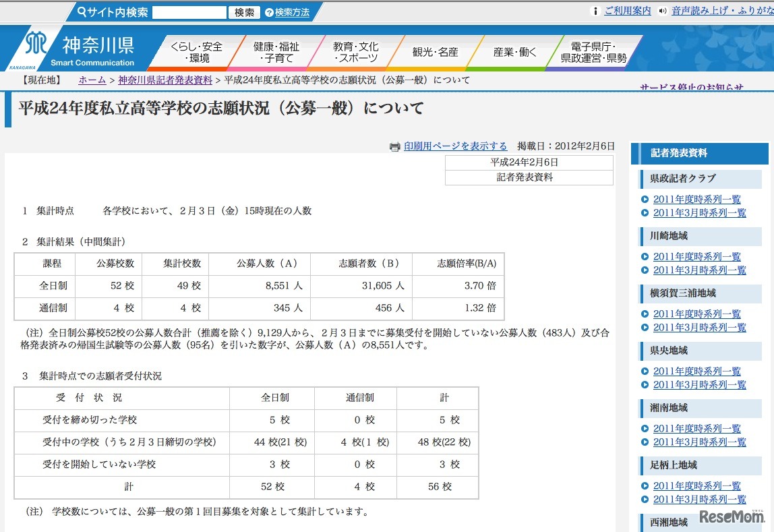
Task: Switch to the 観光・名産 tab
Action: click(x=435, y=53)
